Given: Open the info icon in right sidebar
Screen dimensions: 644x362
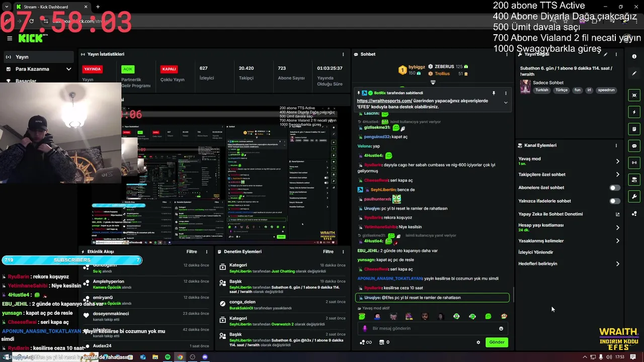Looking at the screenshot, I should pyautogui.click(x=634, y=57).
